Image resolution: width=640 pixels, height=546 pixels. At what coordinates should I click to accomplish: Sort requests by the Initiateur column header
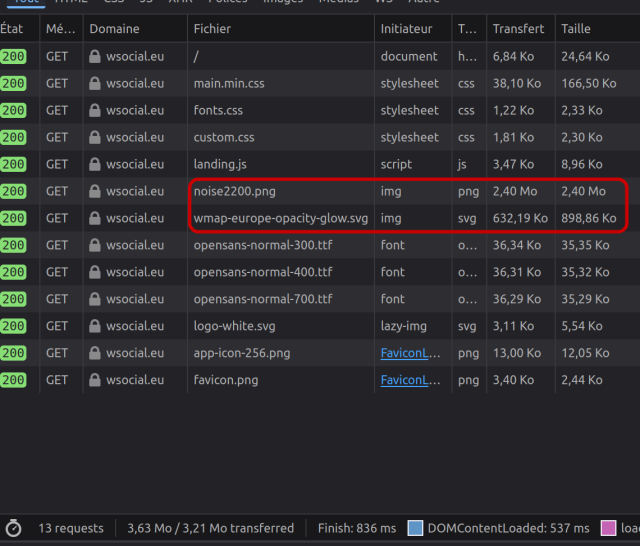coord(406,29)
